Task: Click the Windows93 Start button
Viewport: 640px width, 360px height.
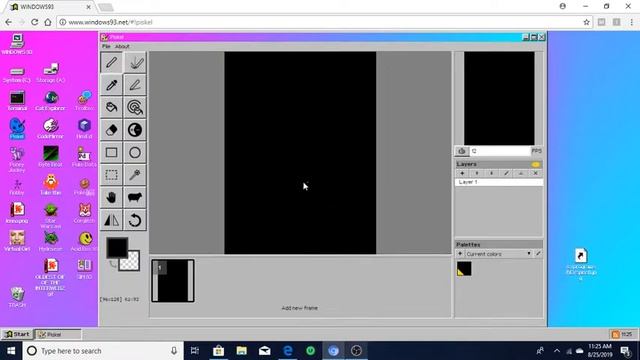Action: [x=17, y=334]
